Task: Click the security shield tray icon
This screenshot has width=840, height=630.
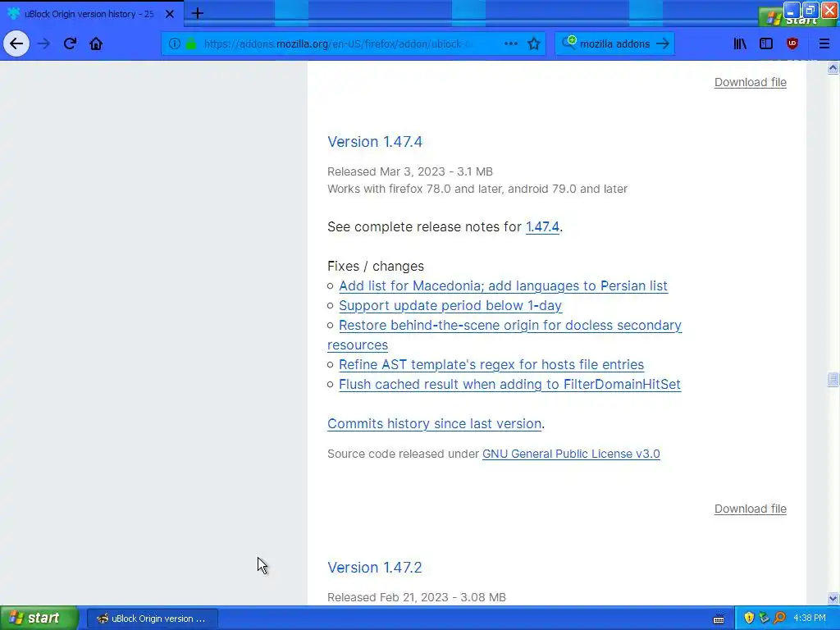Action: pyautogui.click(x=749, y=619)
